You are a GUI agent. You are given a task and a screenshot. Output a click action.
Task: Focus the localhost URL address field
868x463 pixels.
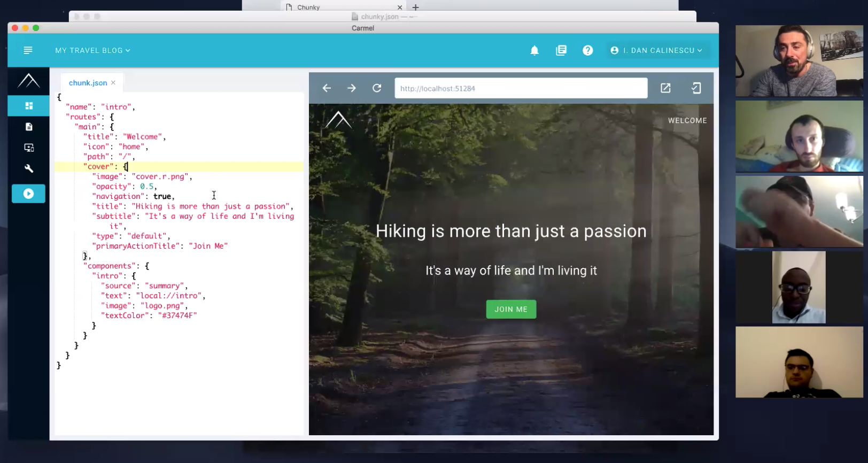[x=521, y=88]
